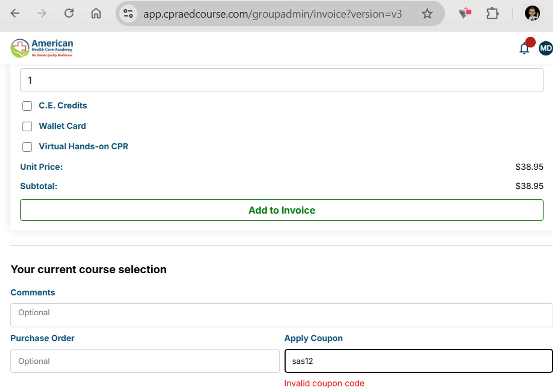Image resolution: width=553 pixels, height=392 pixels.
Task: Tick the Wallet Card checkbox
Action: 27,126
